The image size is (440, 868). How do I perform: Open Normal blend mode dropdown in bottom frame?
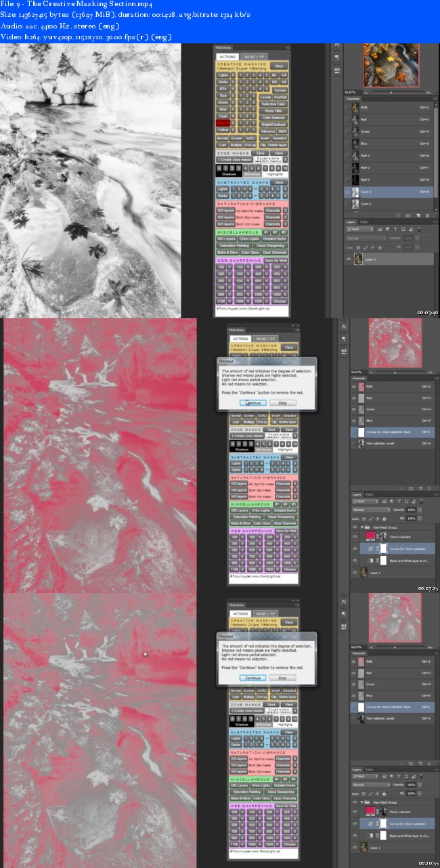pos(371,785)
